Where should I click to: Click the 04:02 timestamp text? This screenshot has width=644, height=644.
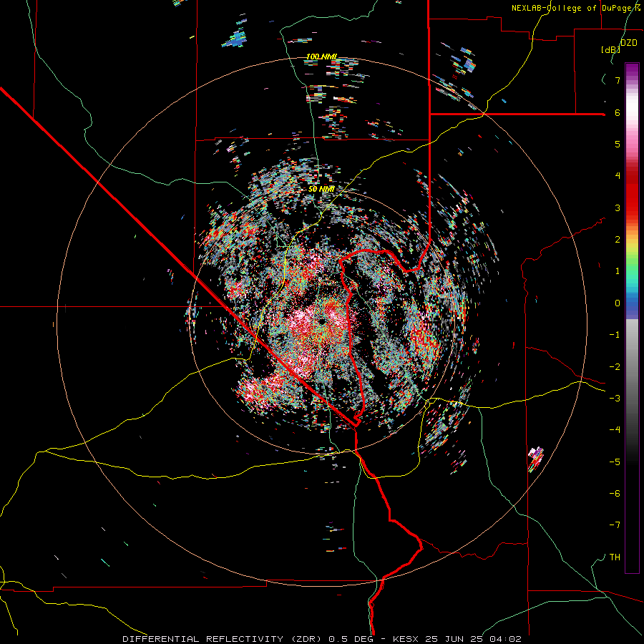[506, 639]
